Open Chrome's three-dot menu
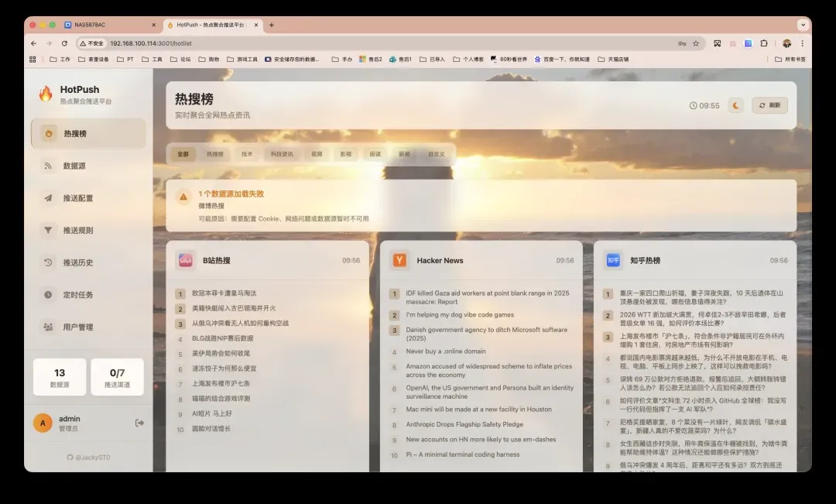This screenshot has height=504, width=836. [x=802, y=43]
